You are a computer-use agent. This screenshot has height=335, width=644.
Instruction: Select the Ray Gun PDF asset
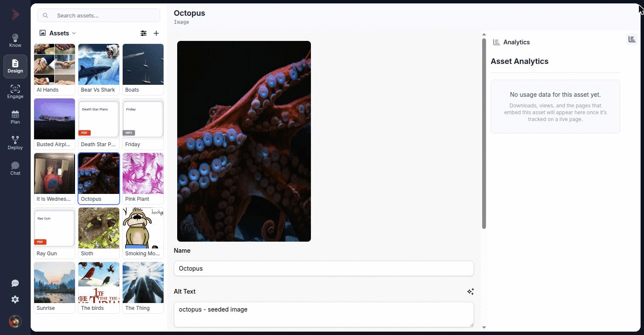click(55, 233)
